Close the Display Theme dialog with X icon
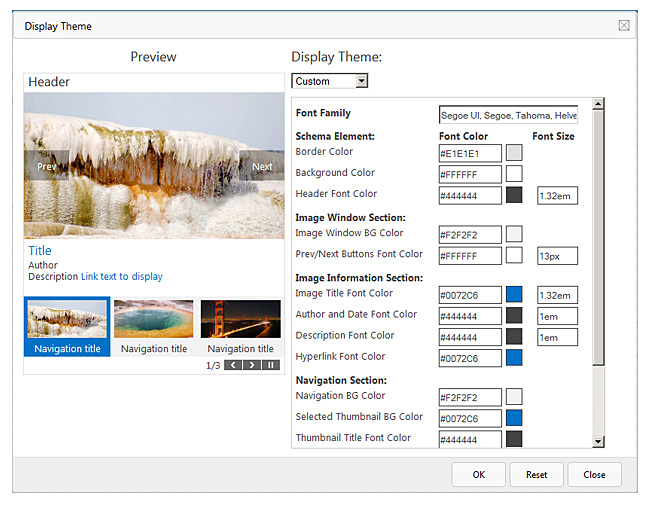 point(624,25)
